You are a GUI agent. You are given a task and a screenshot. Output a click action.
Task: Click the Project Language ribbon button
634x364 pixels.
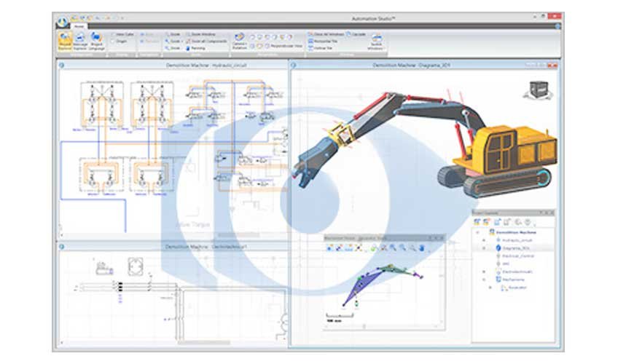coord(96,41)
